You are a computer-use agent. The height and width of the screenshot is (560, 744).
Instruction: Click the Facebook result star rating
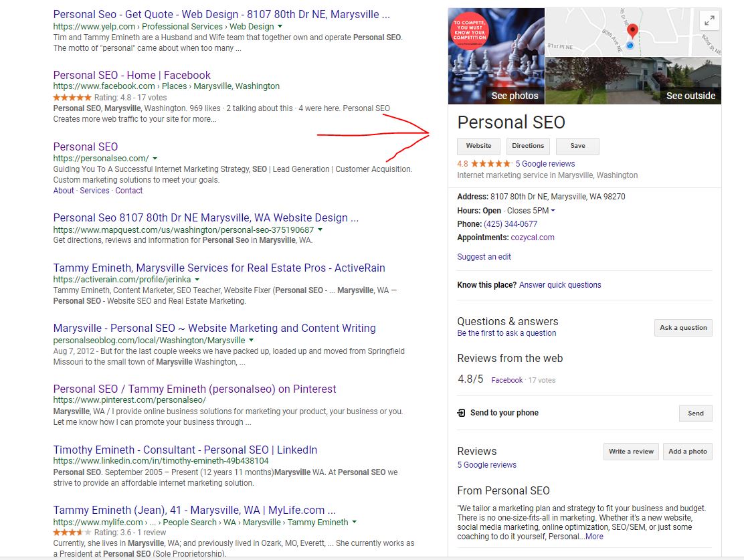click(x=72, y=97)
